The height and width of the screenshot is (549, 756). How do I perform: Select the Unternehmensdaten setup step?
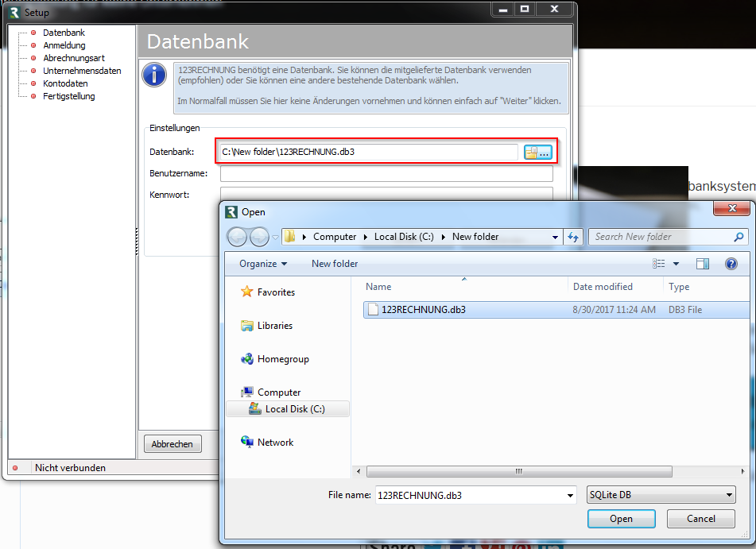[x=82, y=71]
